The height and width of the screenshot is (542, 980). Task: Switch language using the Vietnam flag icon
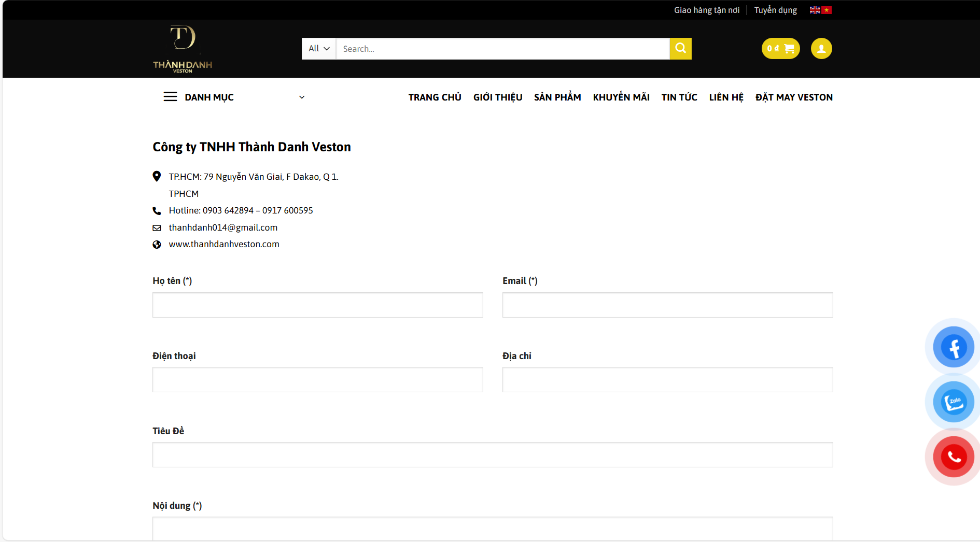click(x=827, y=10)
